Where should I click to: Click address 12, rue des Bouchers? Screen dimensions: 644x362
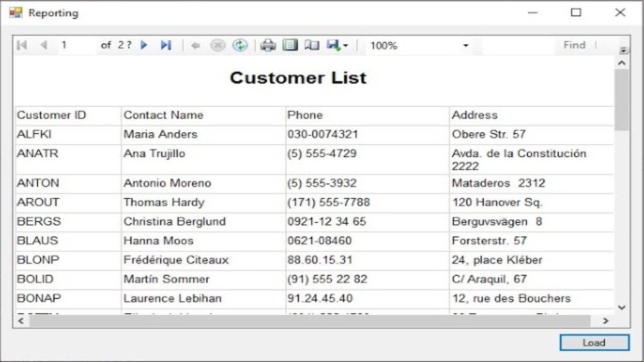tap(511, 299)
